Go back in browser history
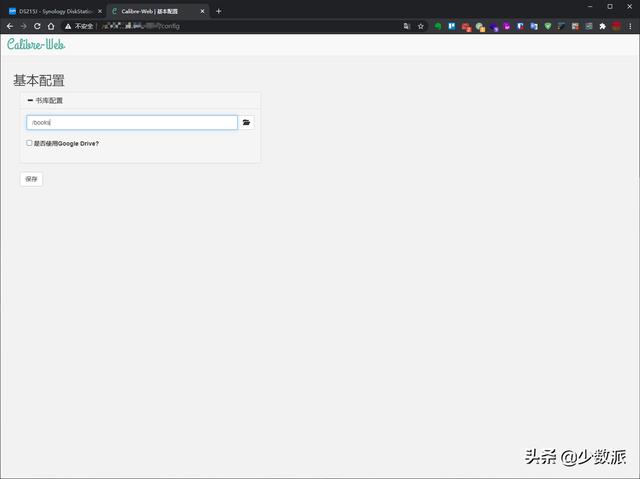The image size is (640, 479). point(10,26)
